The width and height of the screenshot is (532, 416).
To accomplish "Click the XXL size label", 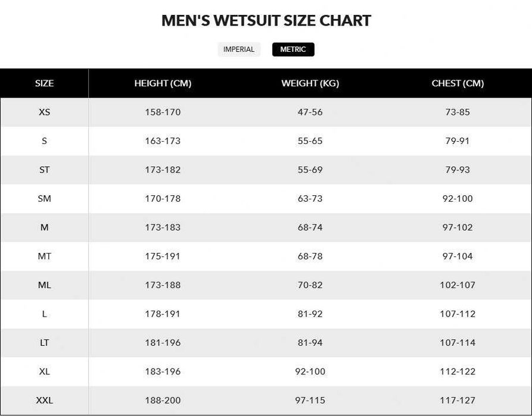I will pyautogui.click(x=44, y=401).
